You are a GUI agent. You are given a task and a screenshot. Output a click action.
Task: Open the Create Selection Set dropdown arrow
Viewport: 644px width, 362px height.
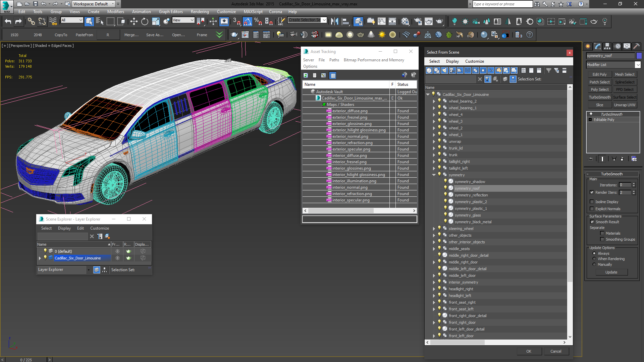tap(324, 20)
